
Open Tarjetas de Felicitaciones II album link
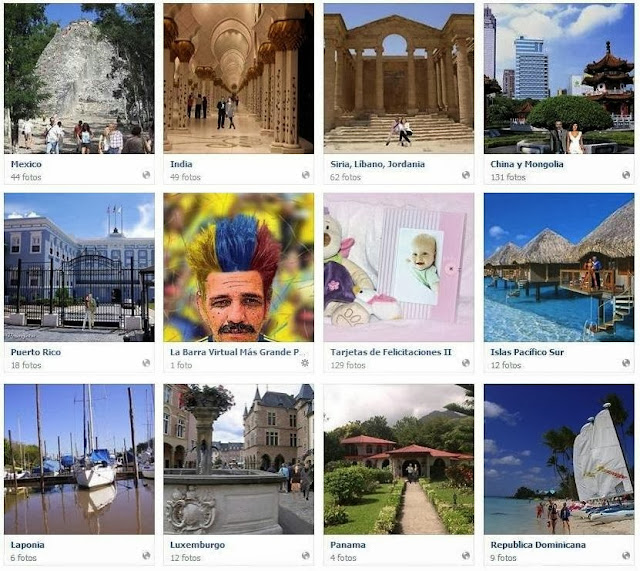391,352
